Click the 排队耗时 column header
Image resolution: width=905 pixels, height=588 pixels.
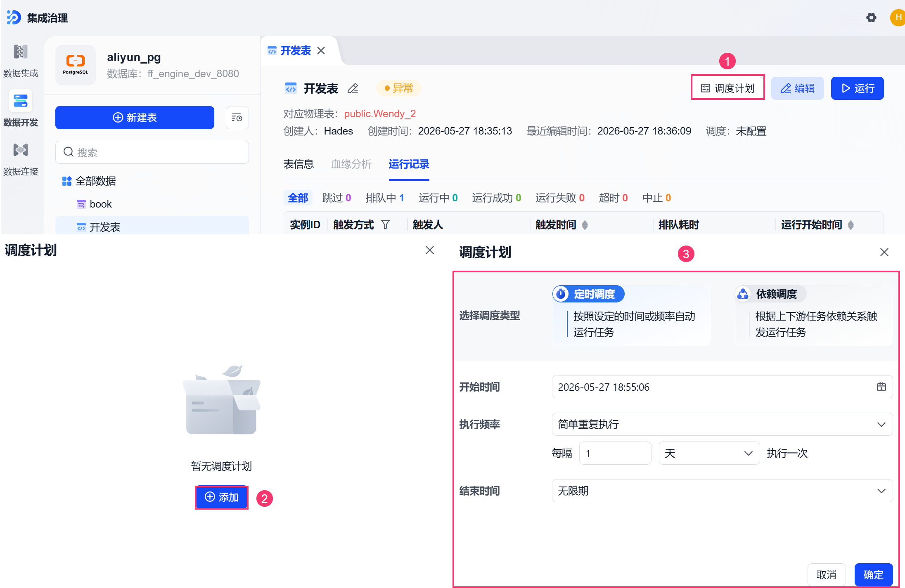tap(678, 224)
